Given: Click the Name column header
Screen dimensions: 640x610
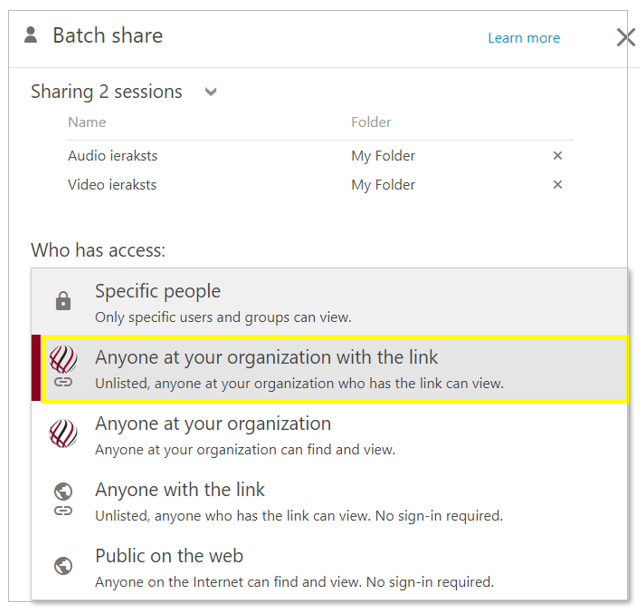Looking at the screenshot, I should 87,122.
